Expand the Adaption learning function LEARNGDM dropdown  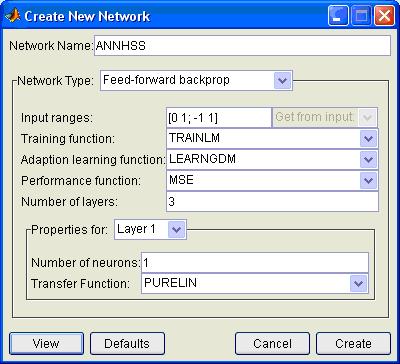click(x=272, y=160)
